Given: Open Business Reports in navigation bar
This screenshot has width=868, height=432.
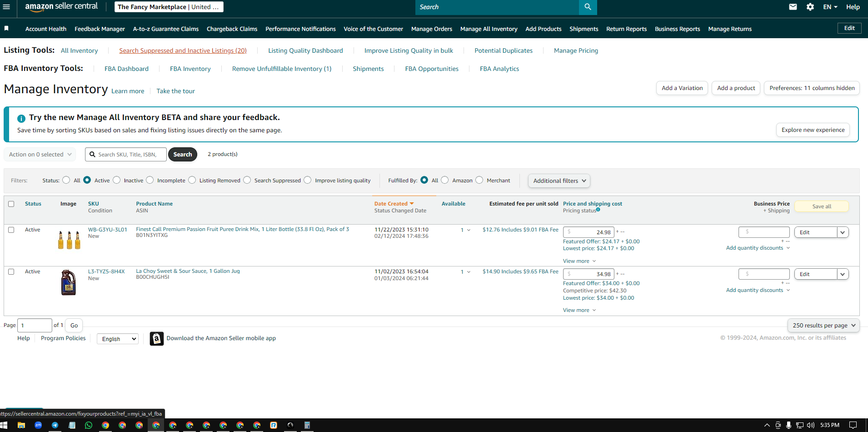Looking at the screenshot, I should pyautogui.click(x=677, y=29).
